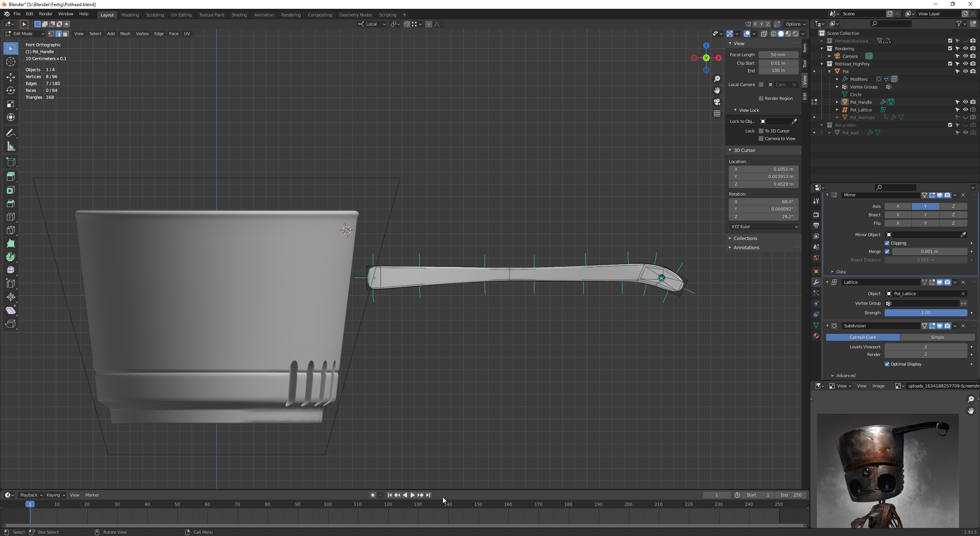Click the Play animation button
The image size is (980, 536).
coord(413,495)
